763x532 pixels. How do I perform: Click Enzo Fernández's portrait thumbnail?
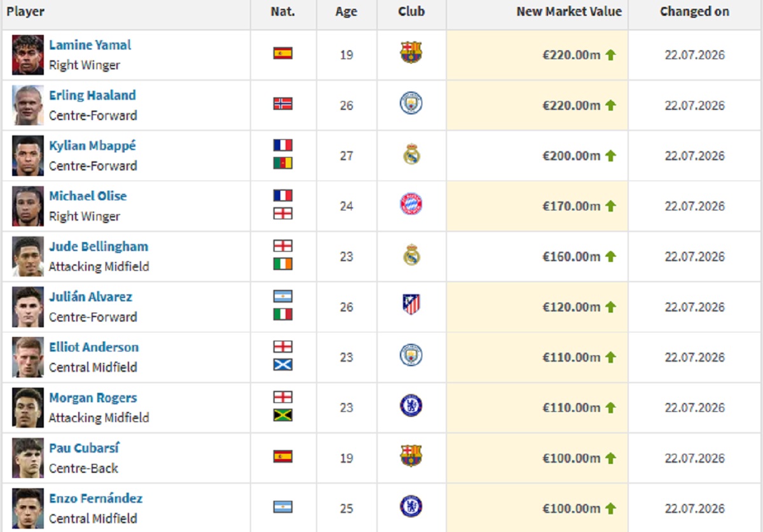28,508
